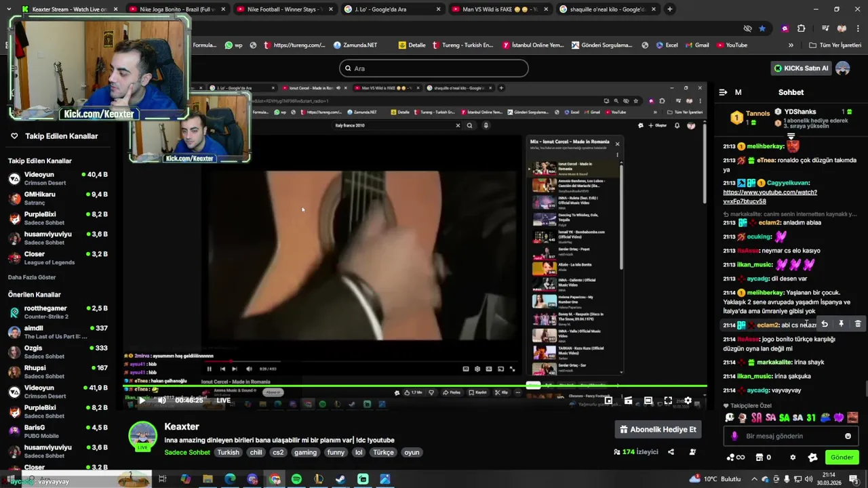Open browser extensions puzzle icon

click(802, 28)
